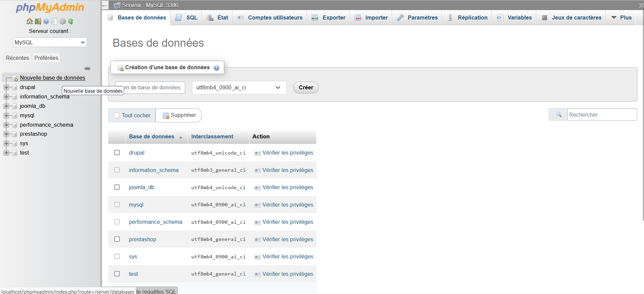The image size is (644, 294).
Task: Open prestashop database link in table
Action: 143,239
